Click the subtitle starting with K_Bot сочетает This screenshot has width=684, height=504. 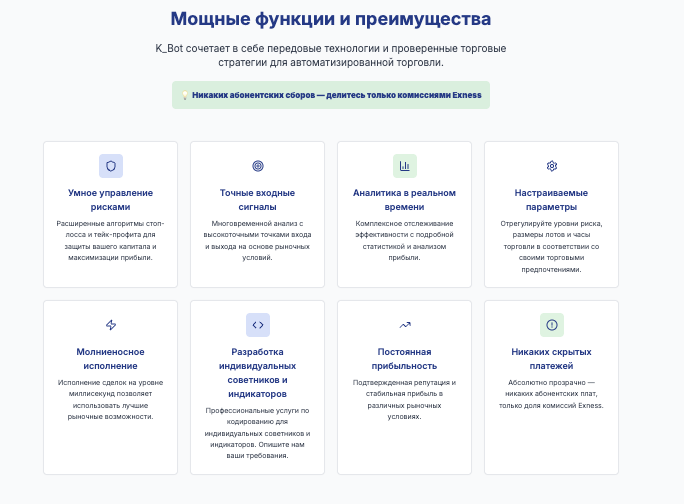[x=331, y=55]
